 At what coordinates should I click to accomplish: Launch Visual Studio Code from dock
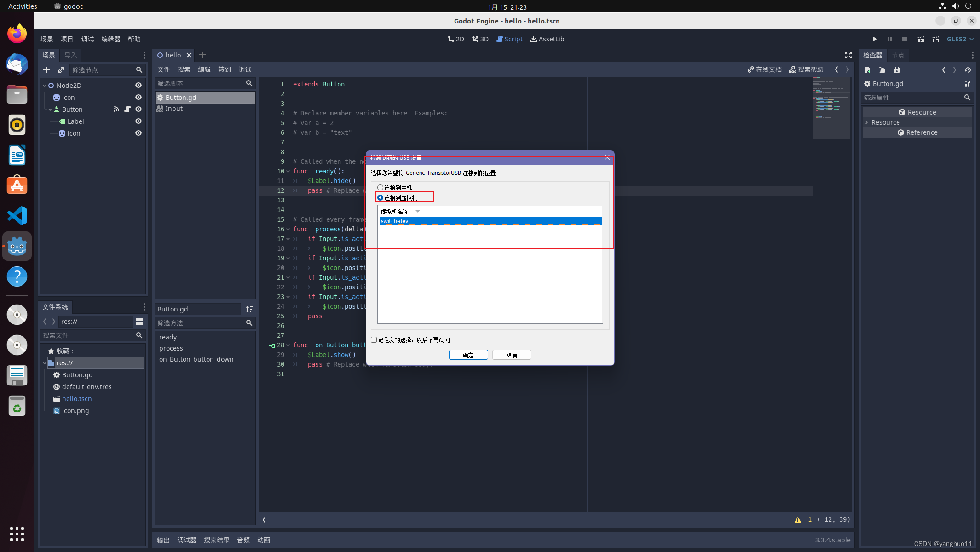point(17,216)
